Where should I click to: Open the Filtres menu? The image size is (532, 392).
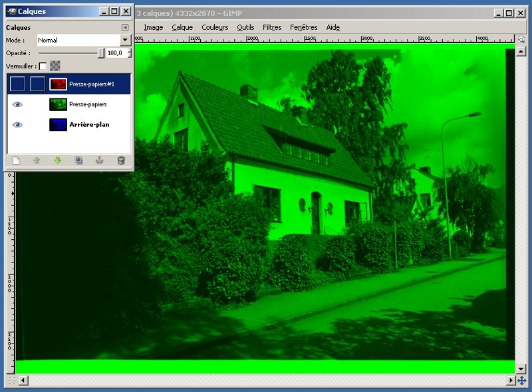click(272, 27)
